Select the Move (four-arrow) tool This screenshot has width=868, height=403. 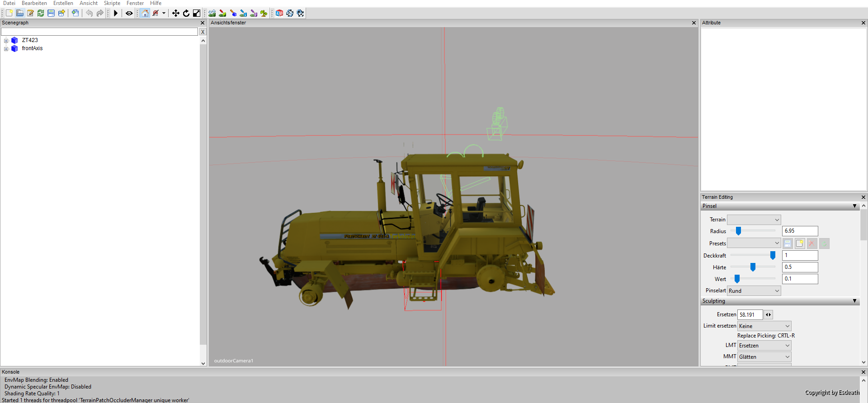176,13
